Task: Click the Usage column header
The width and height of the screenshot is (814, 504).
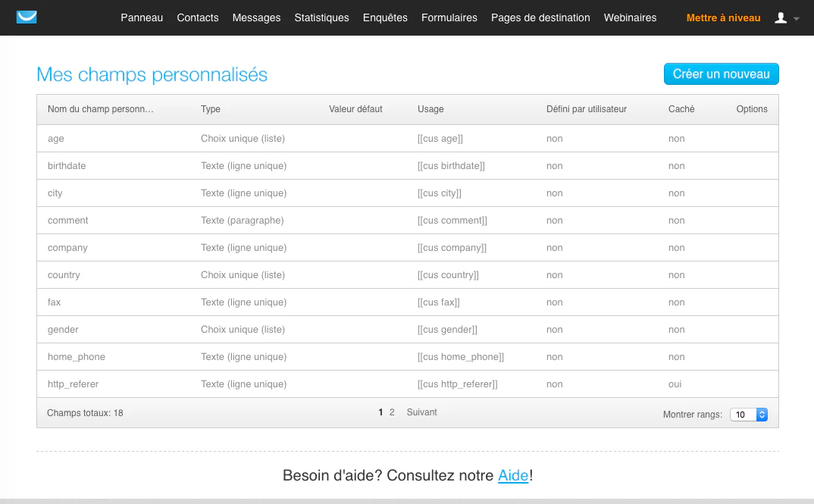Action: click(430, 109)
